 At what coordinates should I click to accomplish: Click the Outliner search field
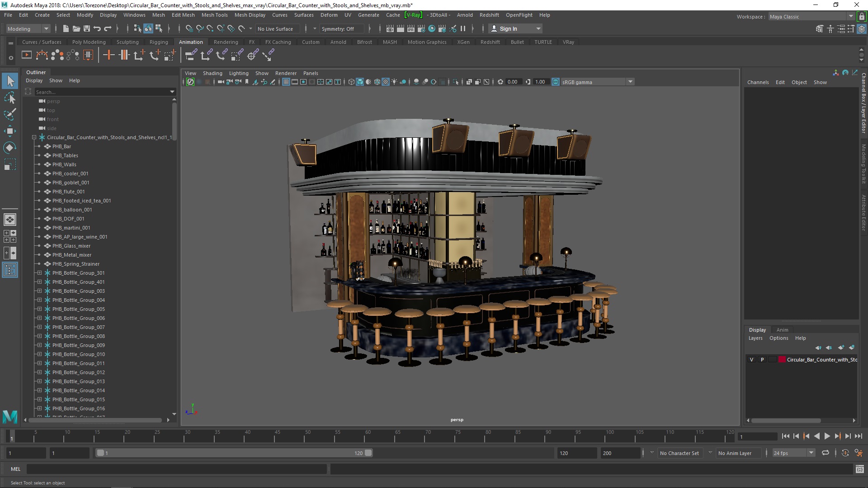(102, 92)
